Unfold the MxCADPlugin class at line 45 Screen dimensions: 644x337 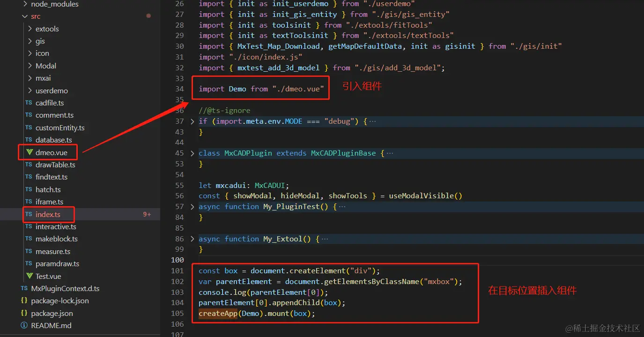pos(192,153)
